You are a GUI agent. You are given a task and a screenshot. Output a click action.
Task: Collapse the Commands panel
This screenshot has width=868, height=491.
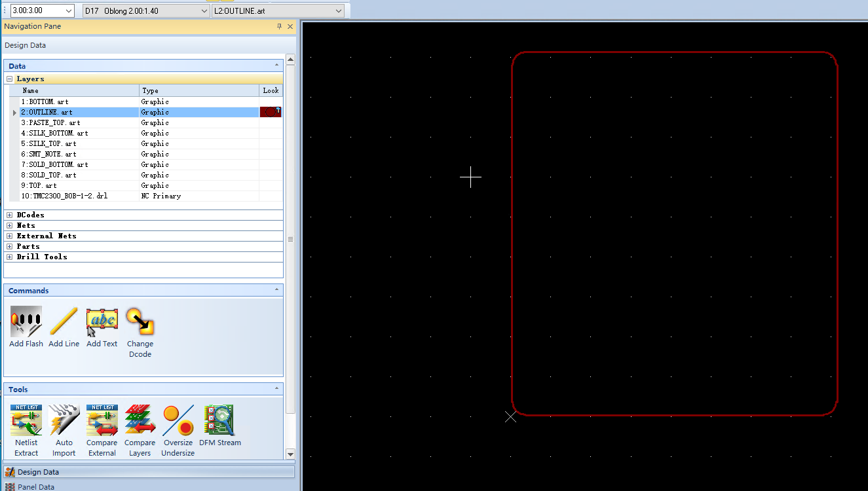[x=276, y=290]
